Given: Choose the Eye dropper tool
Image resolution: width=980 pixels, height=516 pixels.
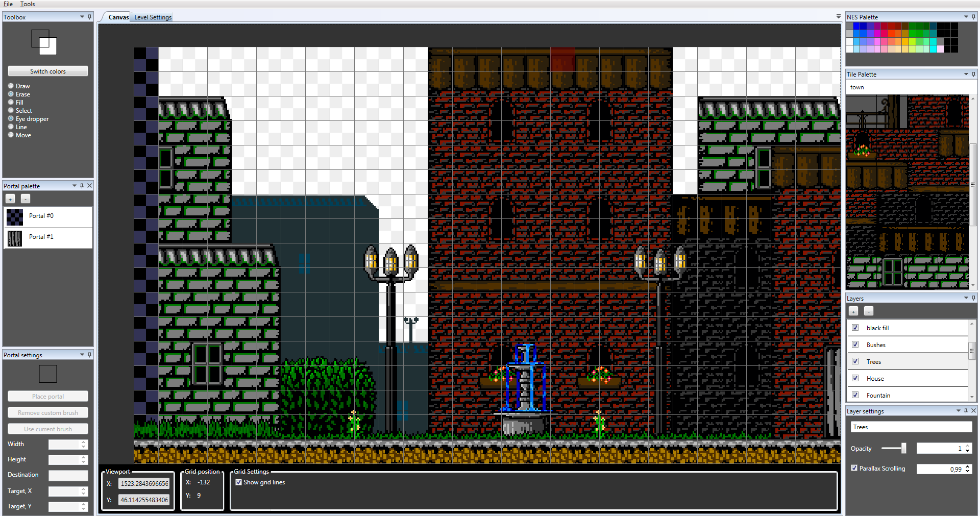Looking at the screenshot, I should click(x=11, y=118).
